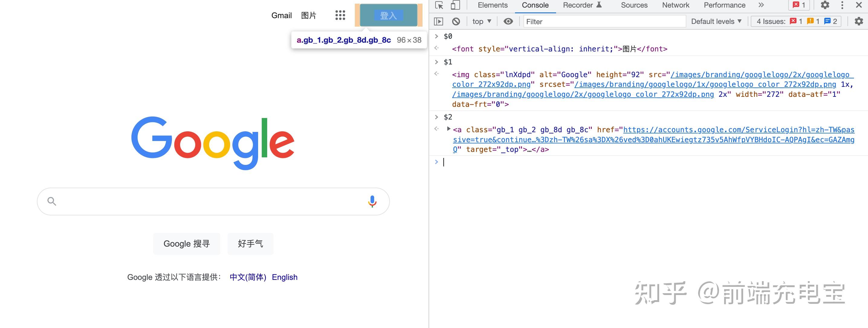Switch to the Sources panel
The width and height of the screenshot is (868, 328).
(x=634, y=5)
